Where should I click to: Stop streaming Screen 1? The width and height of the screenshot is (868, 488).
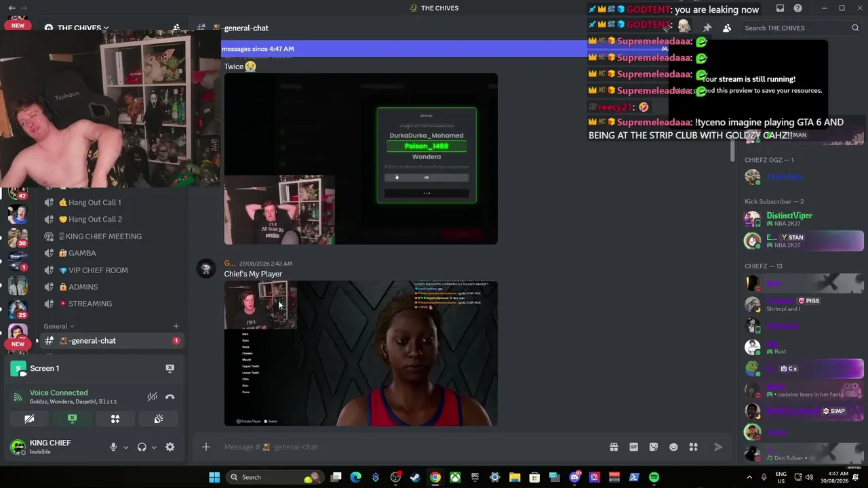coord(170,368)
